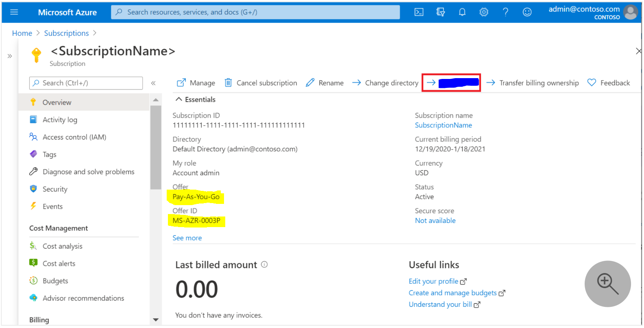Focus the resource menu Search field
This screenshot has height=328, width=644.
[x=86, y=83]
